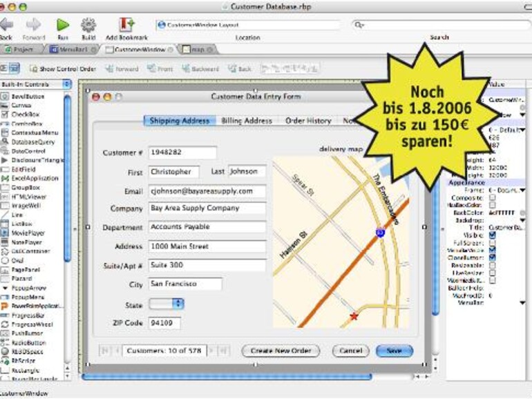
Task: Open the Built-In Controls dropdown
Action: [36, 84]
